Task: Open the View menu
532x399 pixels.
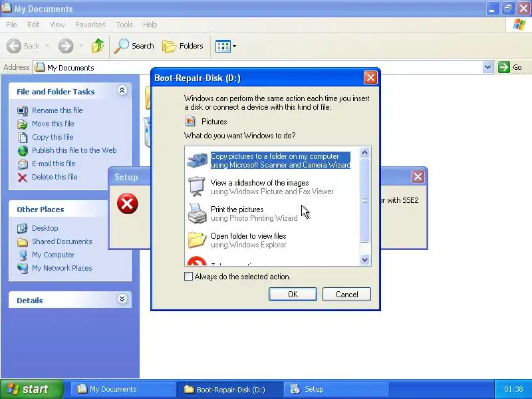Action: [57, 25]
